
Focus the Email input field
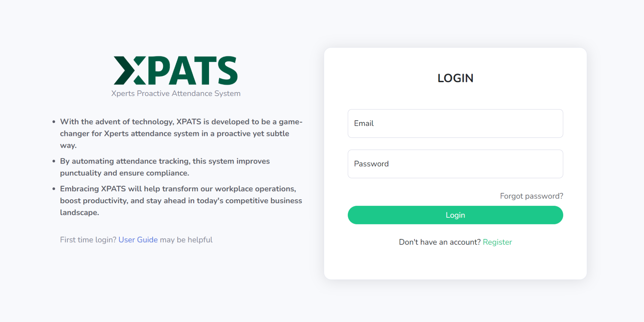tap(455, 123)
